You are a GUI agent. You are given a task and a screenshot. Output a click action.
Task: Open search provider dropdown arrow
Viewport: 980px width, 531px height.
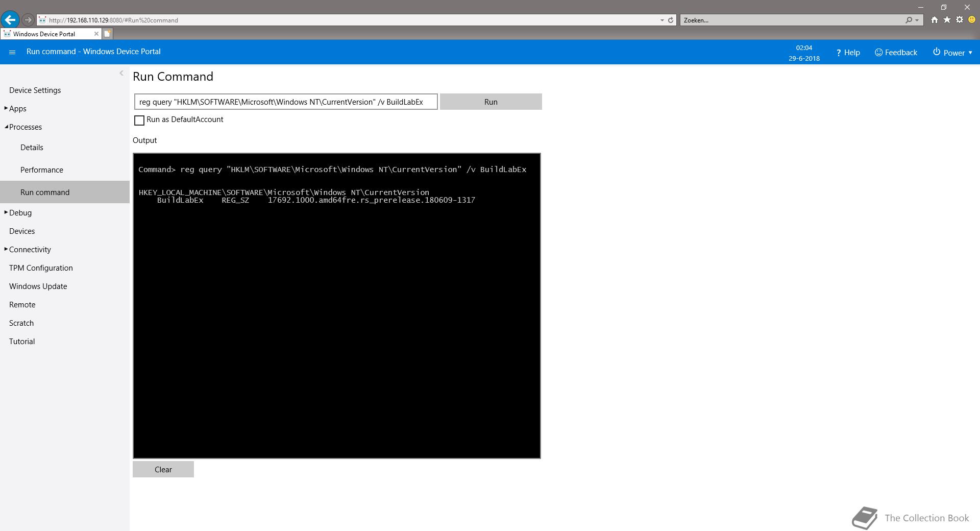coord(917,20)
